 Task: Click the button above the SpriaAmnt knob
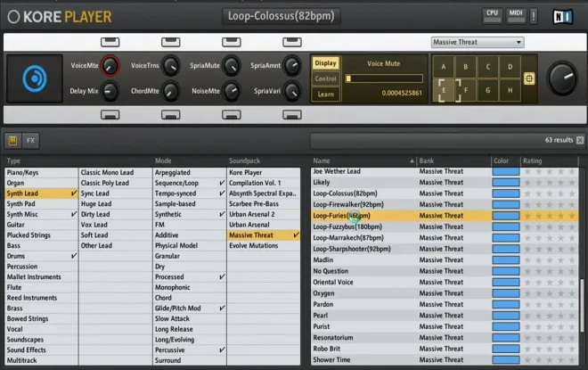[x=292, y=42]
